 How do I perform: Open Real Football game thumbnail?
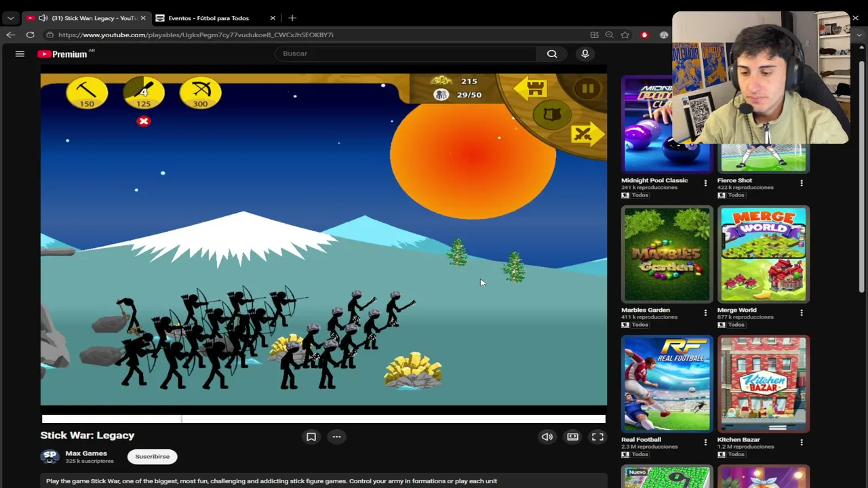click(x=667, y=384)
